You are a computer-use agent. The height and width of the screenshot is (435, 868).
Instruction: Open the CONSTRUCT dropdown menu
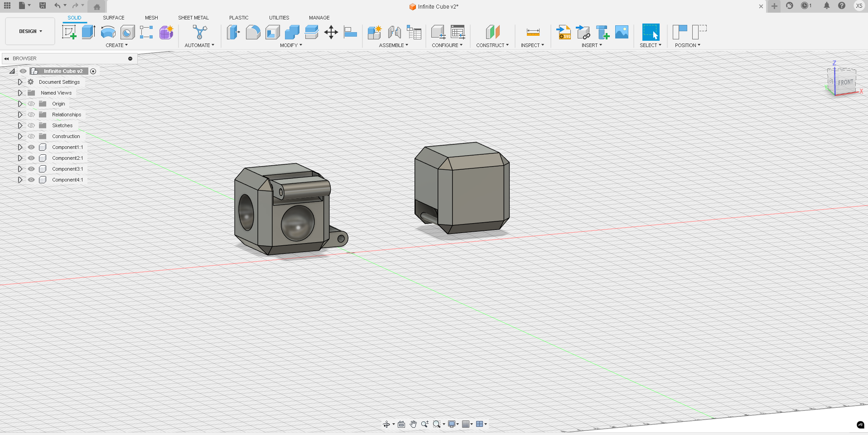point(492,45)
